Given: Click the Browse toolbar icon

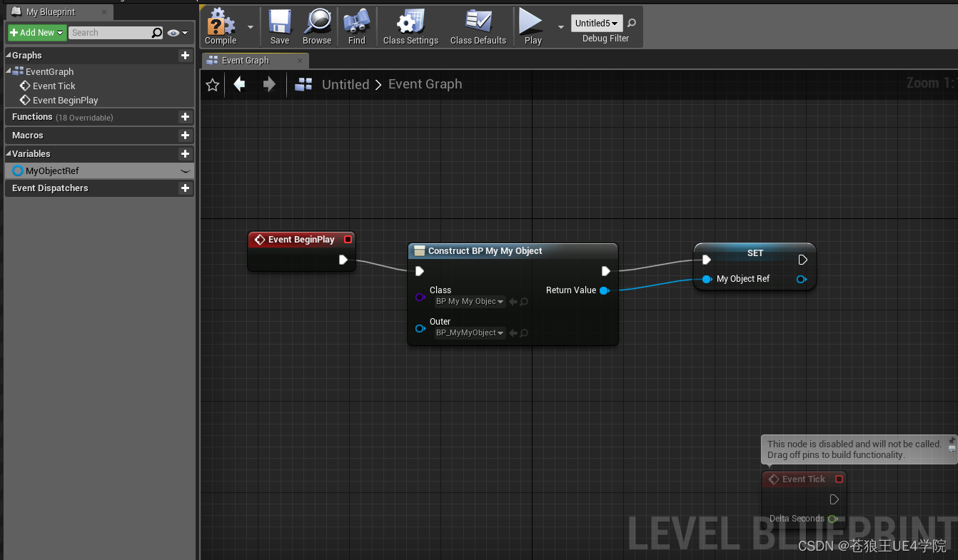Looking at the screenshot, I should 317,27.
